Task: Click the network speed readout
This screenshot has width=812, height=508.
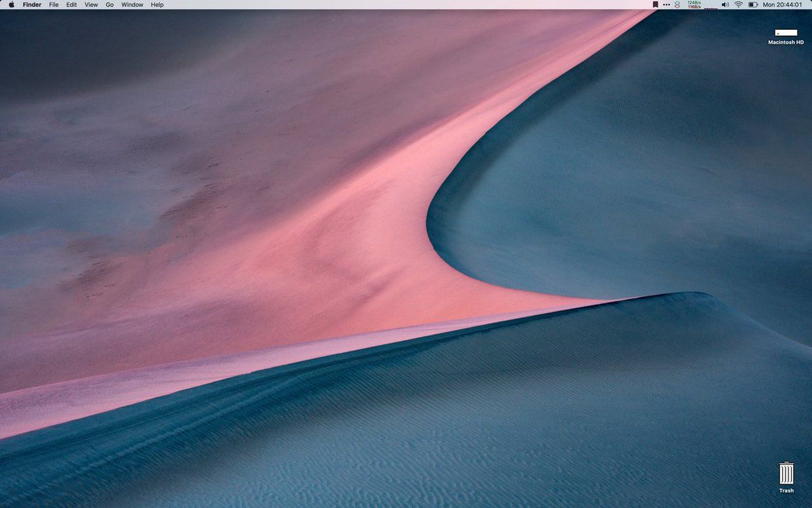Action: point(694,5)
